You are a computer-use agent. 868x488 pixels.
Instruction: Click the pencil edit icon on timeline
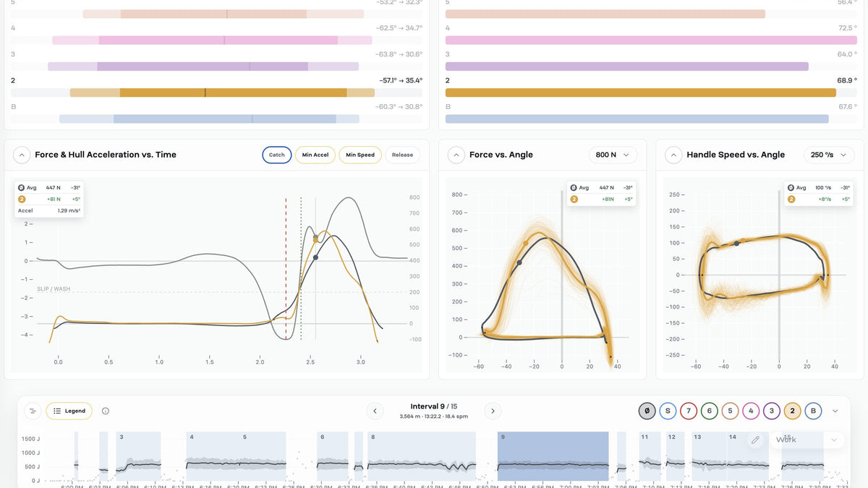[x=755, y=440]
